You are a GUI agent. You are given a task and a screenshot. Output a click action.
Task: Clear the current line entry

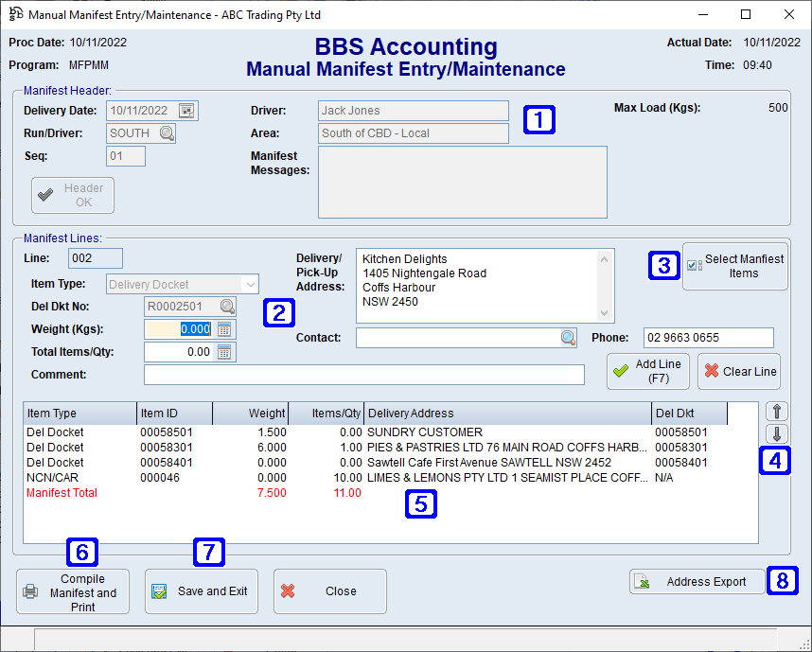tap(739, 371)
